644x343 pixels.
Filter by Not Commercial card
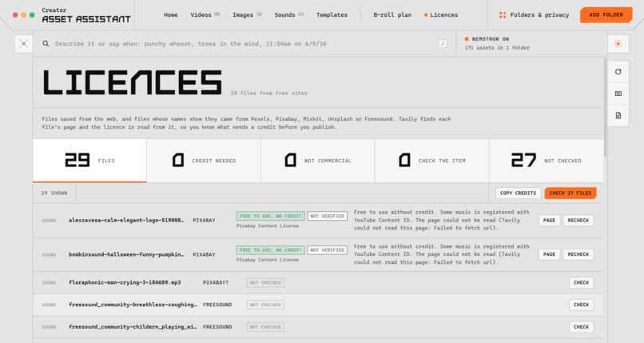[318, 161]
